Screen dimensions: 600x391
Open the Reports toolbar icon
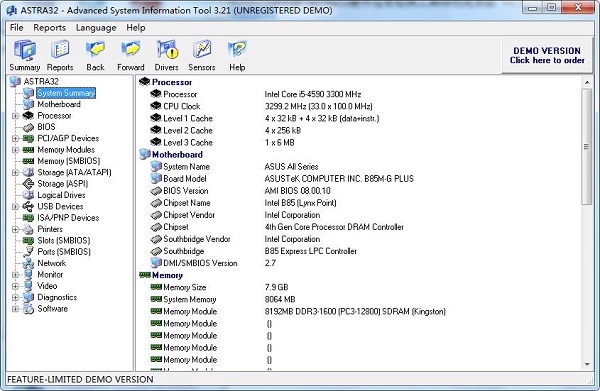[x=60, y=55]
